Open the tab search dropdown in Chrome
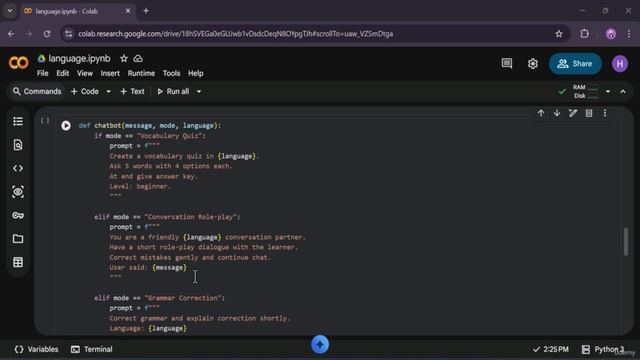This screenshot has width=640, height=360. click(x=10, y=11)
